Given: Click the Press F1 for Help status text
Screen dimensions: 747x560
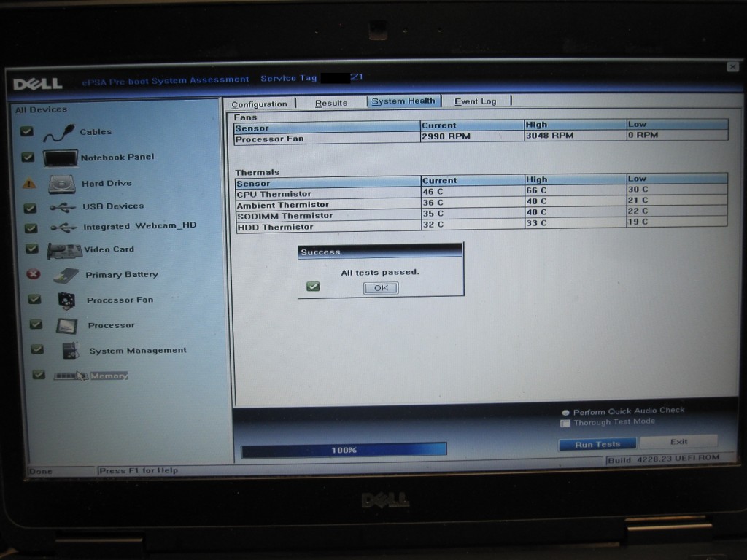Looking at the screenshot, I should [x=138, y=470].
